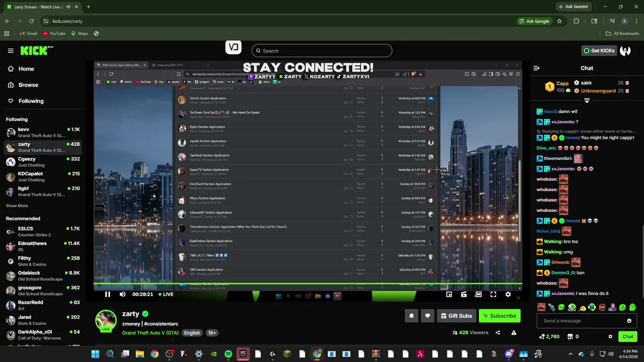Open the emote picker smiley icon

coord(629,321)
